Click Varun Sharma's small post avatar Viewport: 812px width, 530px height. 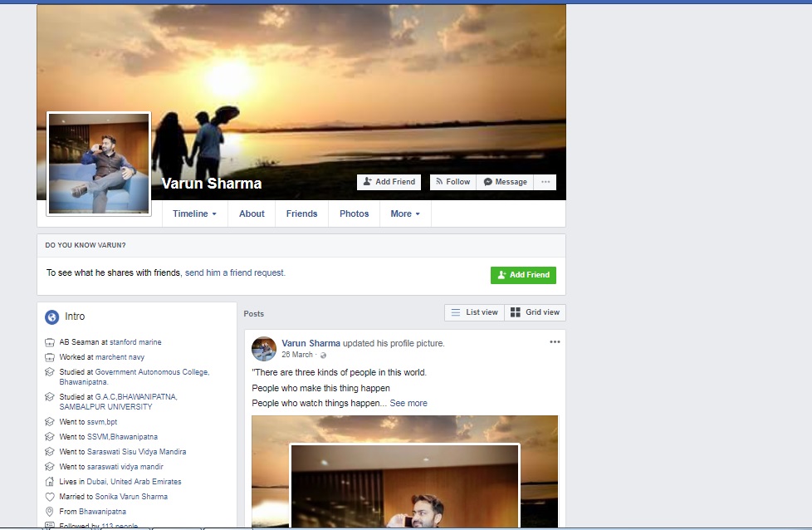coord(264,349)
